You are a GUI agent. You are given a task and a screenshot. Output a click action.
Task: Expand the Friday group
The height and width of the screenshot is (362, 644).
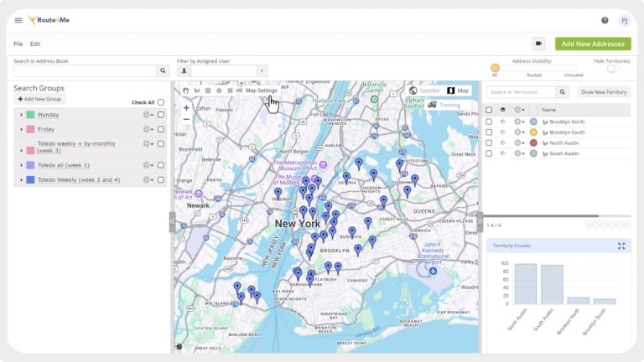pyautogui.click(x=21, y=129)
